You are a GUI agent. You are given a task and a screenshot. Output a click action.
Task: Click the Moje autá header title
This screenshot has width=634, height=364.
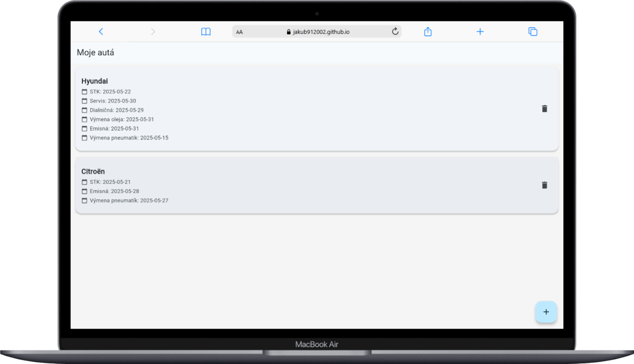(x=96, y=53)
